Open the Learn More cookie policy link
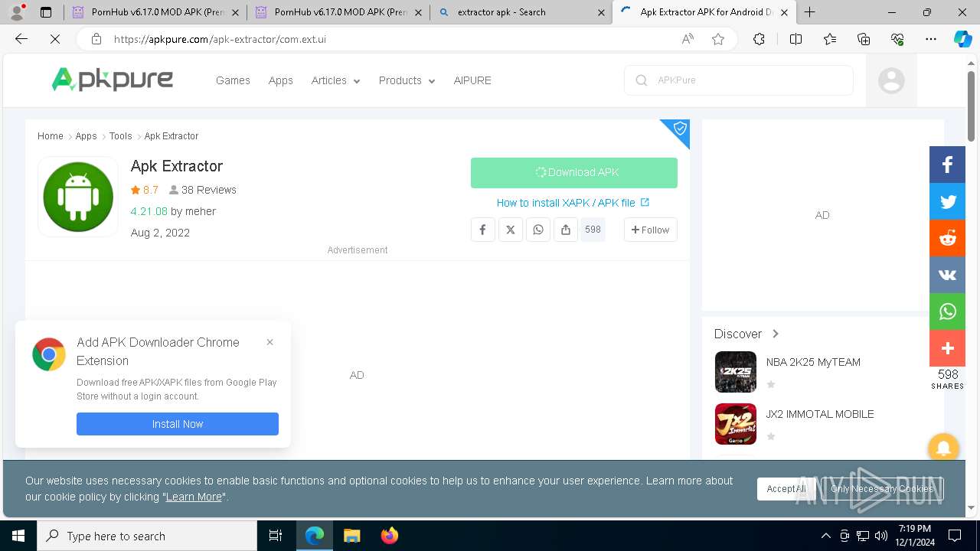This screenshot has width=980, height=551. [x=194, y=497]
